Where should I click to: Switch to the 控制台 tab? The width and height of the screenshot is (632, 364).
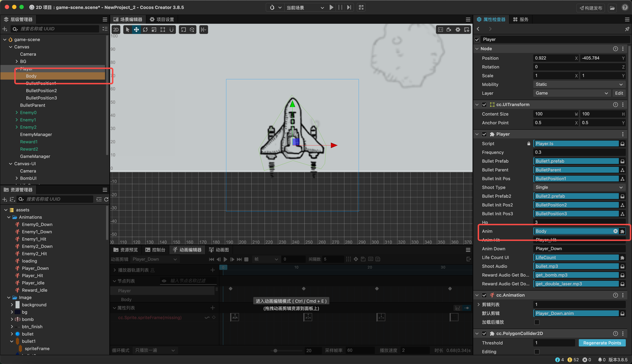(155, 250)
